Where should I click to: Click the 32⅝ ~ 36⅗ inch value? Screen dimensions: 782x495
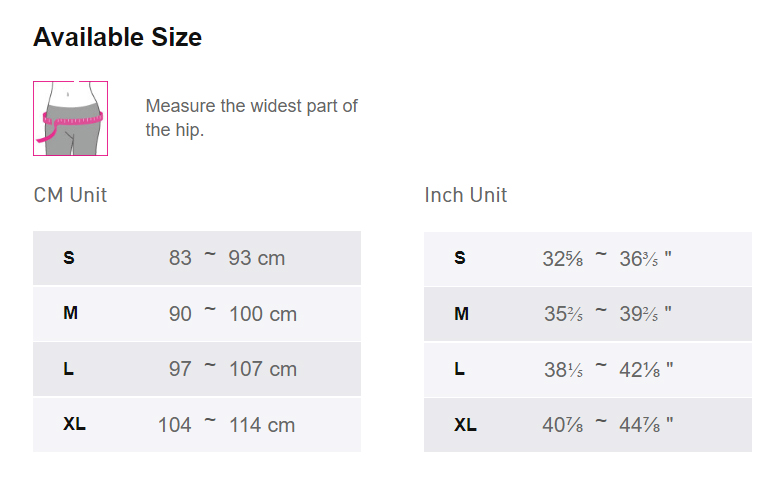point(607,258)
